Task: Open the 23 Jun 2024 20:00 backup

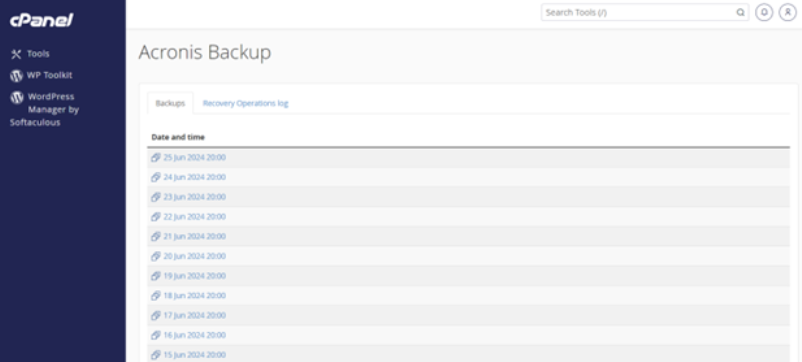Action: click(194, 197)
